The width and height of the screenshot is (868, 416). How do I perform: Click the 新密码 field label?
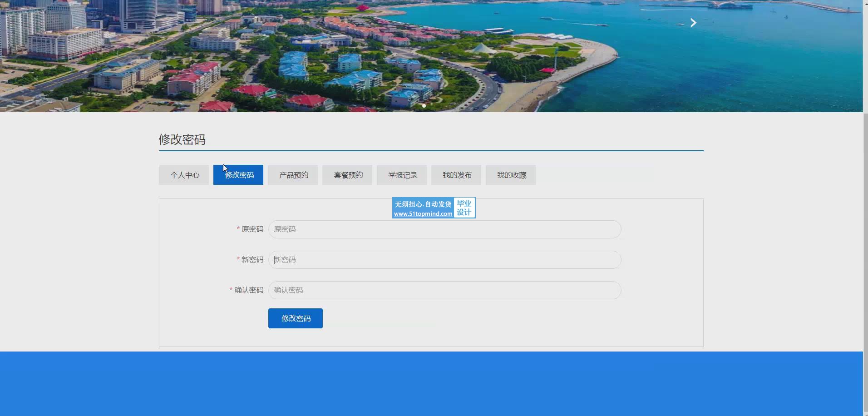point(252,260)
